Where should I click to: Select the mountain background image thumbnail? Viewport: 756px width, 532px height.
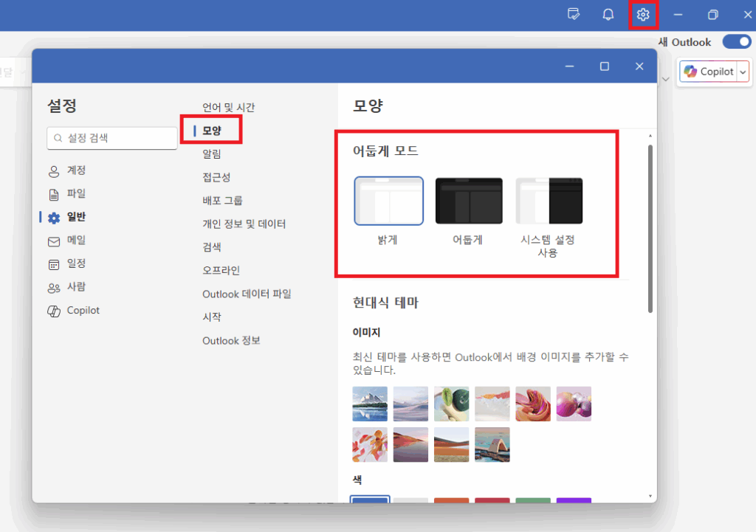[x=369, y=404]
